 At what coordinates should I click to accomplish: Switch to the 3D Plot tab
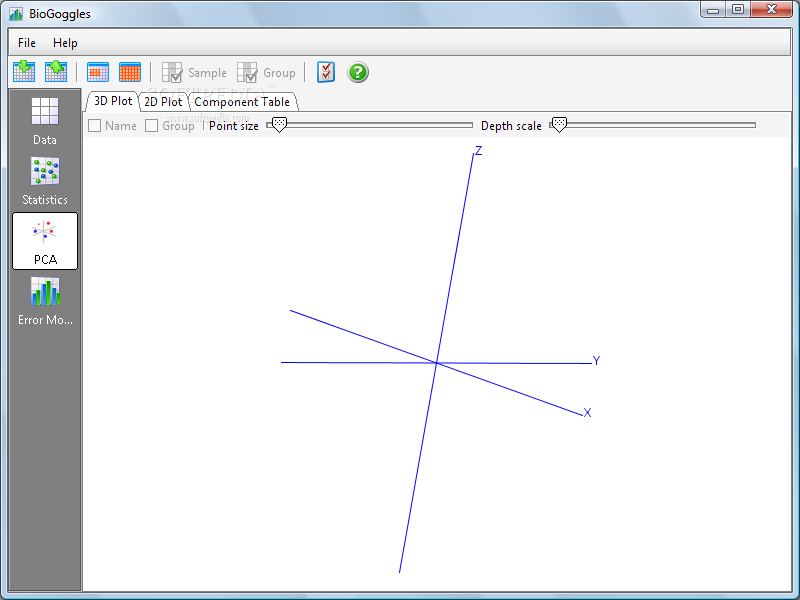tap(113, 101)
